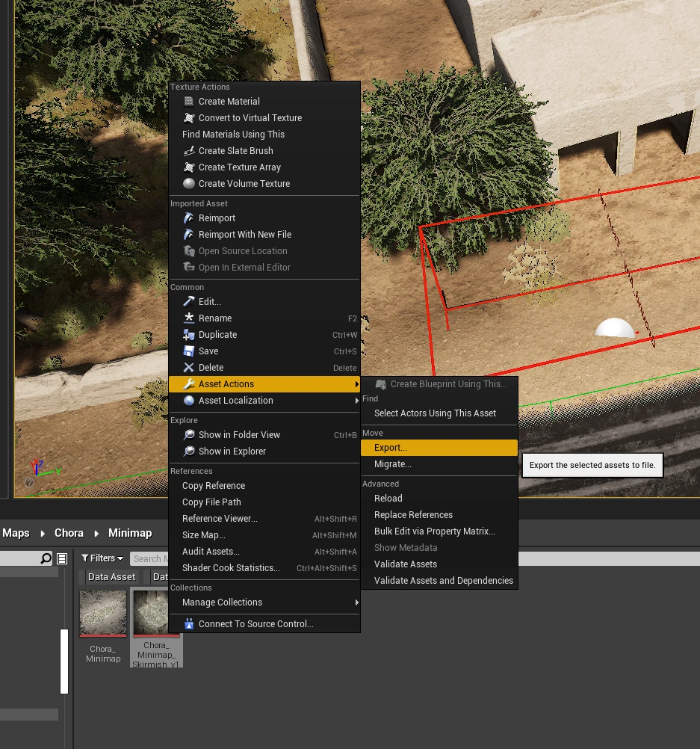Select the Create Slate Brush icon
This screenshot has width=700, height=749.
click(189, 151)
